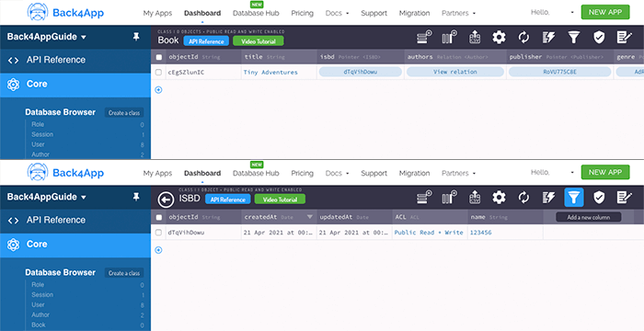
Task: Refresh the ISBD class data
Action: coord(523,198)
